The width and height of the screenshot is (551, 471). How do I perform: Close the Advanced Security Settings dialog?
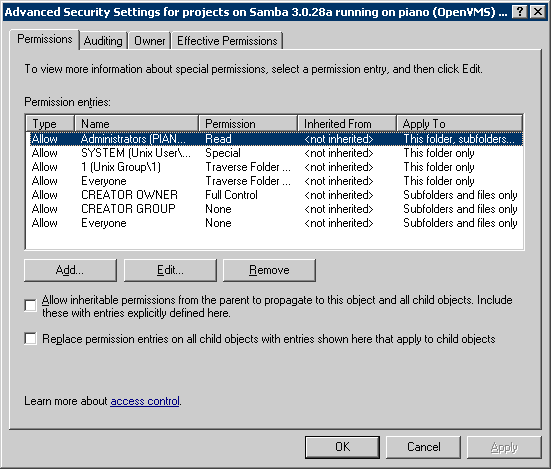click(x=538, y=12)
